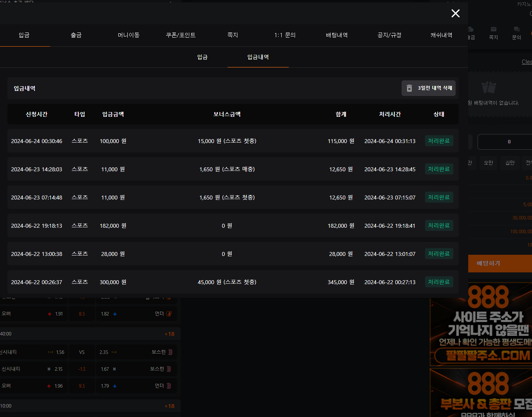Image resolution: width=532 pixels, height=417 pixels.
Task: Close the deposit history popup with X
Action: point(455,13)
